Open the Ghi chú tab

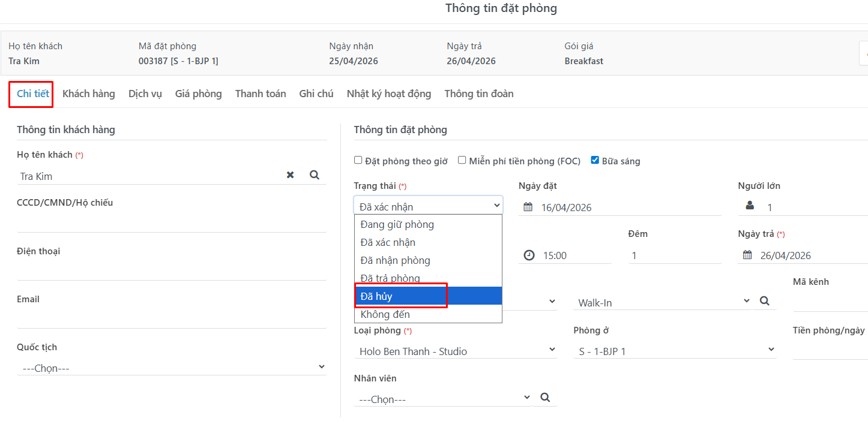tap(316, 94)
